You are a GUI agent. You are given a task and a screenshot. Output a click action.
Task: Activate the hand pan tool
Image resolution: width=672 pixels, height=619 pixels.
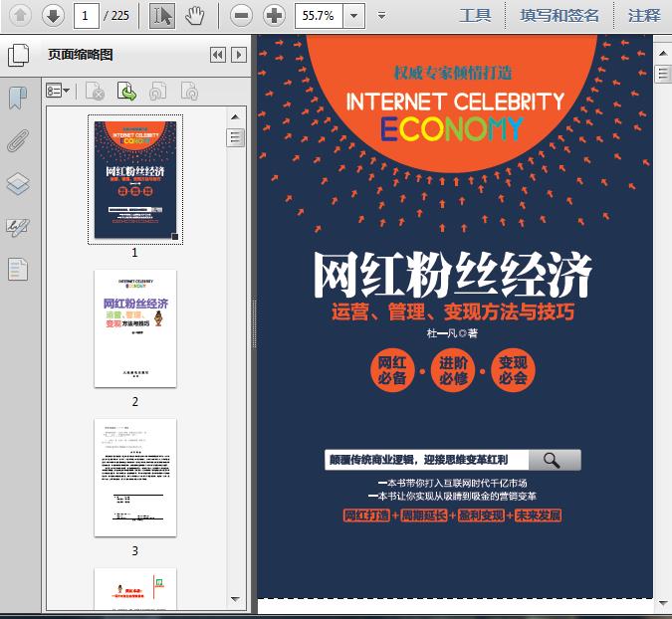[x=194, y=16]
